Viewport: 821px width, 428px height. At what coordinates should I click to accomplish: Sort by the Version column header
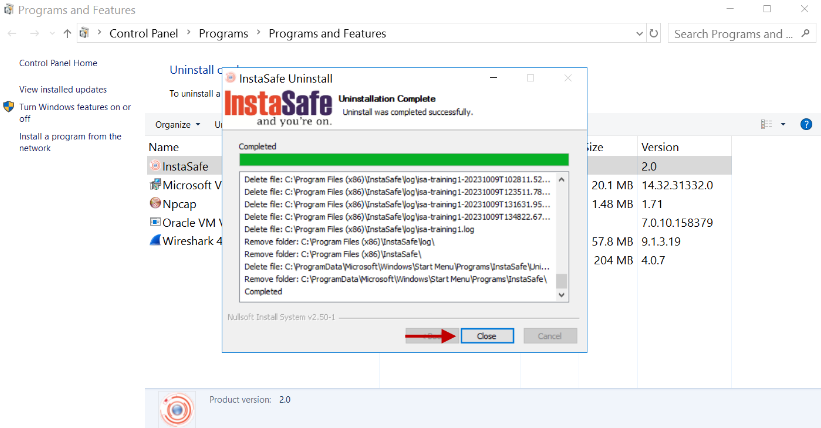click(x=660, y=147)
